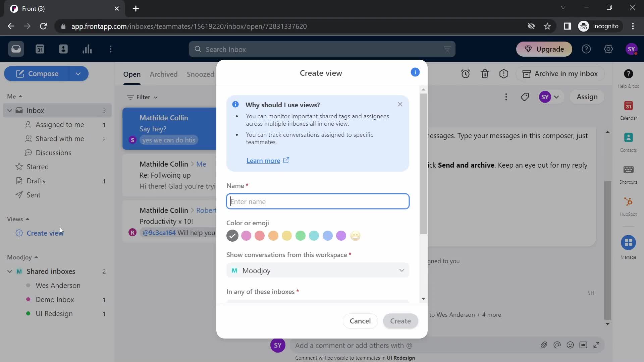This screenshot has height=362, width=644.
Task: Switch to the Snoozed tab
Action: point(200,74)
